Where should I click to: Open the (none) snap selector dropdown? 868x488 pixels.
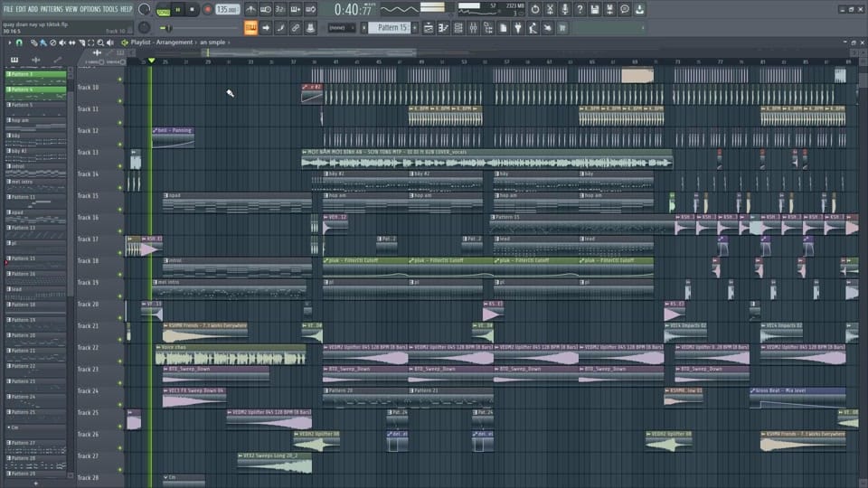tap(341, 28)
